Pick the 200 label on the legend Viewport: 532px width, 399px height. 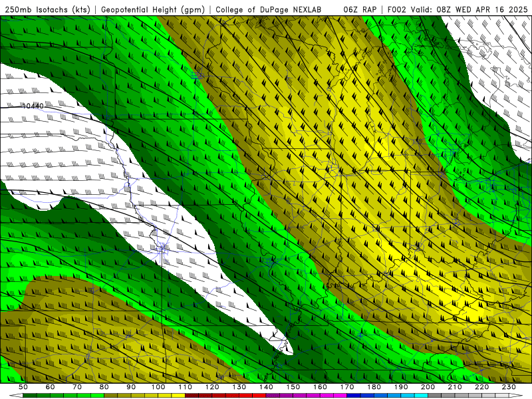[x=428, y=387]
